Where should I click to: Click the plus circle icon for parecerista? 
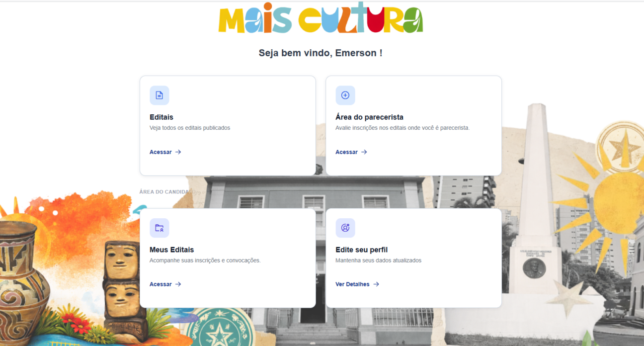(x=345, y=95)
